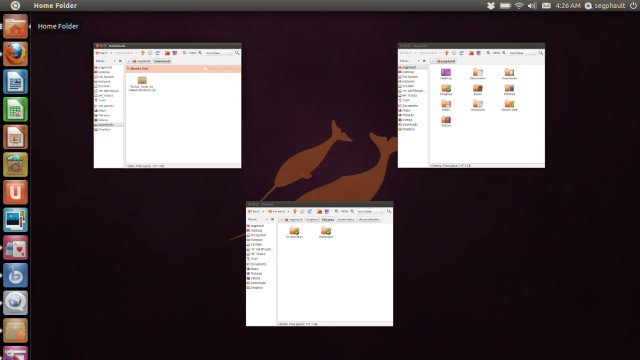
Task: Select Dropbox in Downloads window sidebar
Action: (103, 129)
